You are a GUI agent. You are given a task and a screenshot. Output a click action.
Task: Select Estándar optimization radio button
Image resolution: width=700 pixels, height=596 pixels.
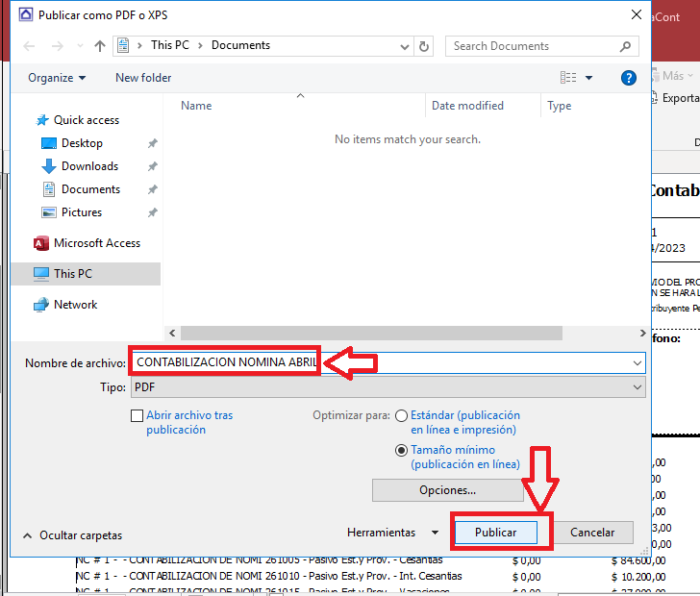click(401, 415)
